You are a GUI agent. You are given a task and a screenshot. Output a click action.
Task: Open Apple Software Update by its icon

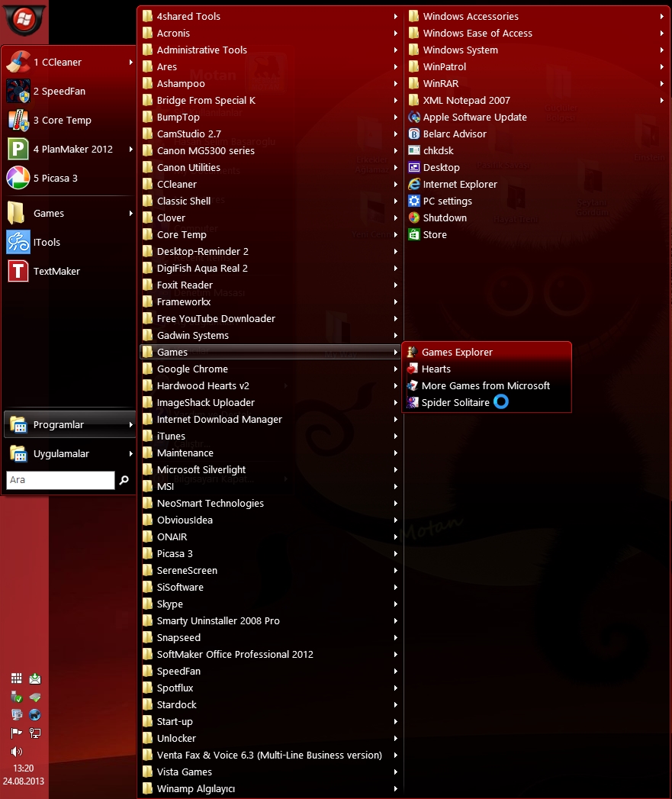coord(414,118)
